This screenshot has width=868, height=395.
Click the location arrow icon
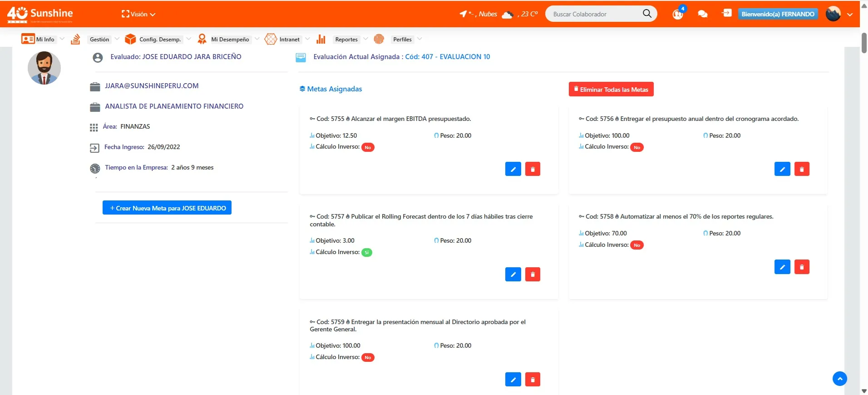(x=463, y=14)
